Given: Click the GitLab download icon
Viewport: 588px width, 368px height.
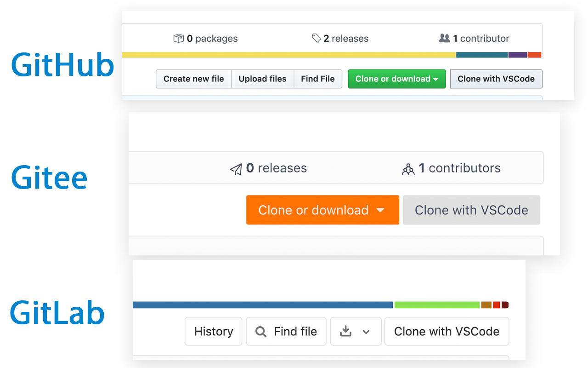Looking at the screenshot, I should click(345, 331).
